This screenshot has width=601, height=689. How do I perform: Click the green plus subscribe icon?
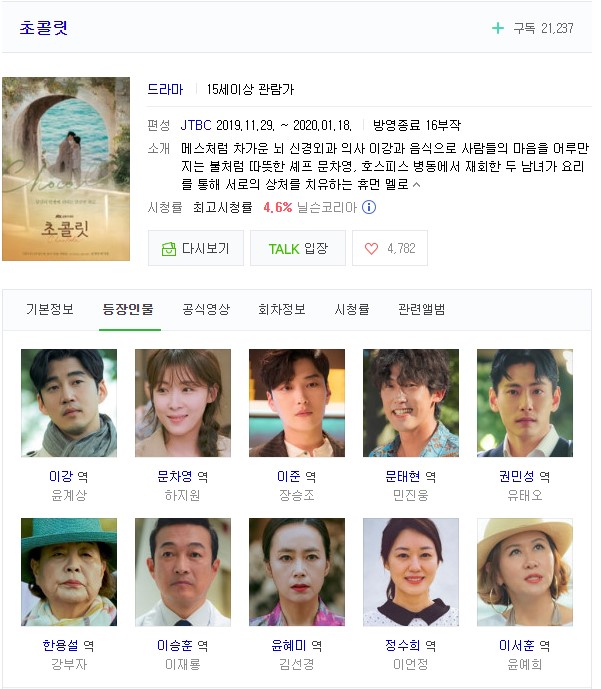(x=498, y=29)
